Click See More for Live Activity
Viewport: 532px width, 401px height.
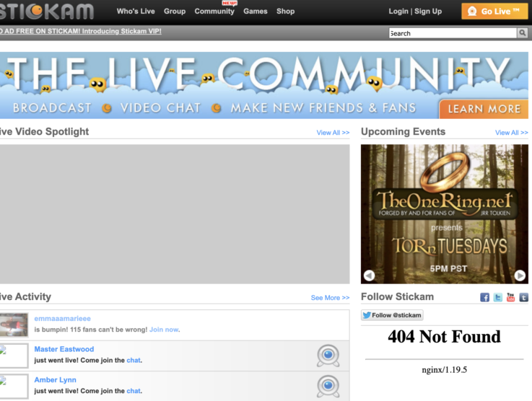pos(330,298)
